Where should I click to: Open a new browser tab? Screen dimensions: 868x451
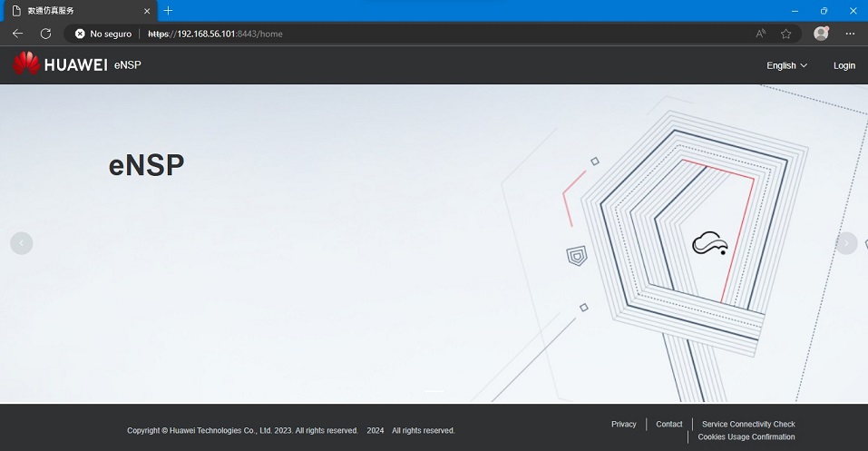168,10
